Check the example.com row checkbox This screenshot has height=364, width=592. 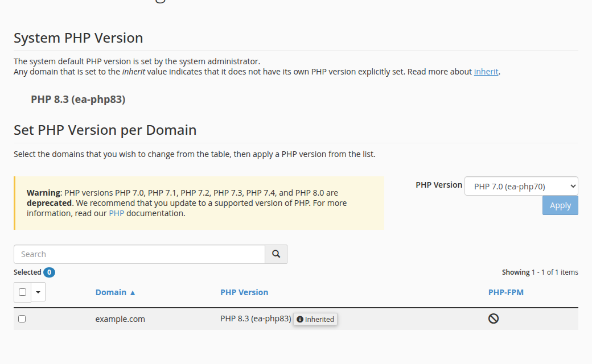point(22,318)
